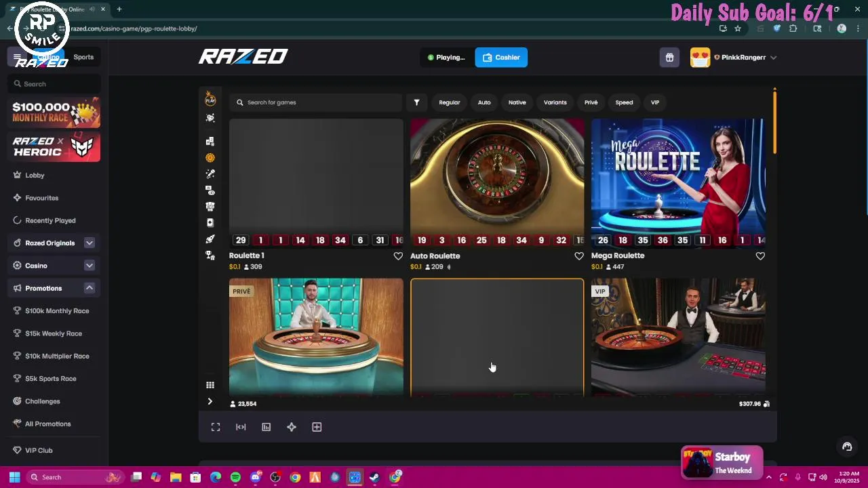Click the filter funnel icon
Screen dimensions: 868x488
pyautogui.click(x=416, y=102)
